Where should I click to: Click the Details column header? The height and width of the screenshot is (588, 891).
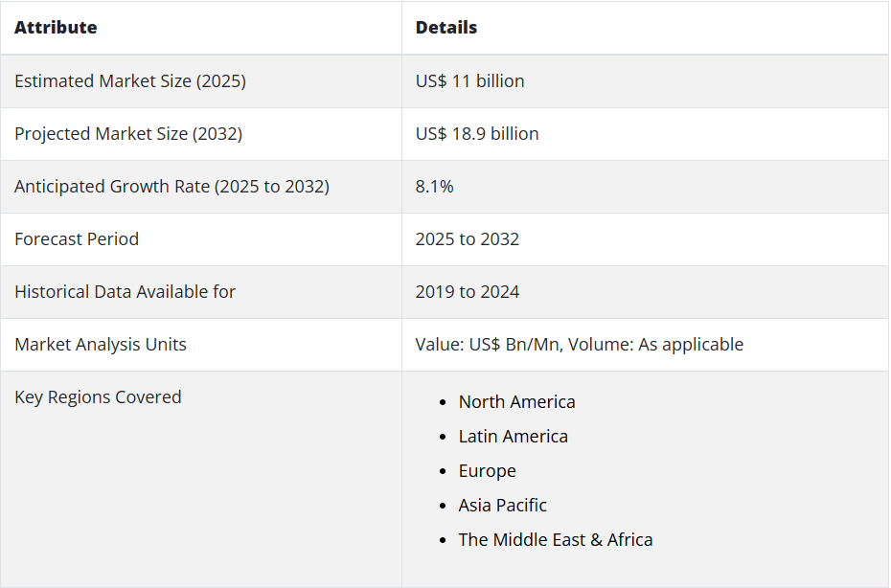(x=446, y=28)
